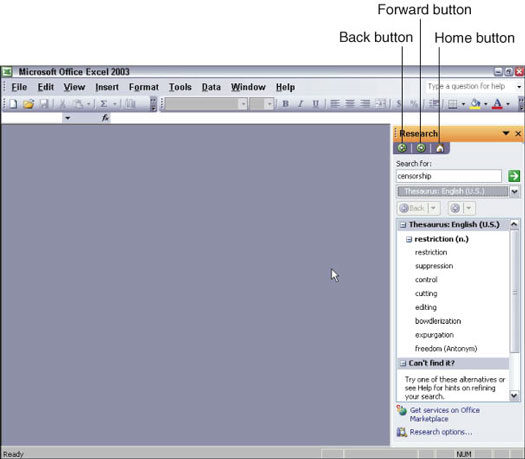Apply Percent Style format
Screen dimensions: 525x459
[414, 104]
